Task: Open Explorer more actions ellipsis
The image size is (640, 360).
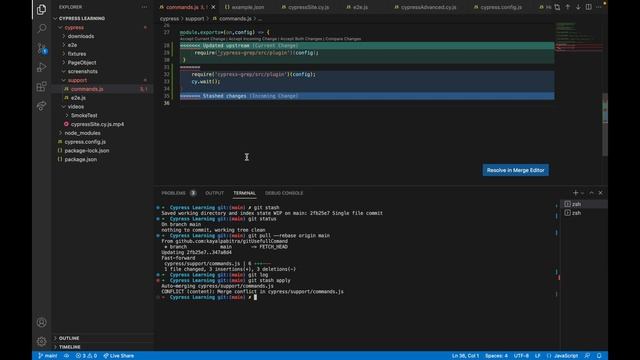Action: point(144,7)
